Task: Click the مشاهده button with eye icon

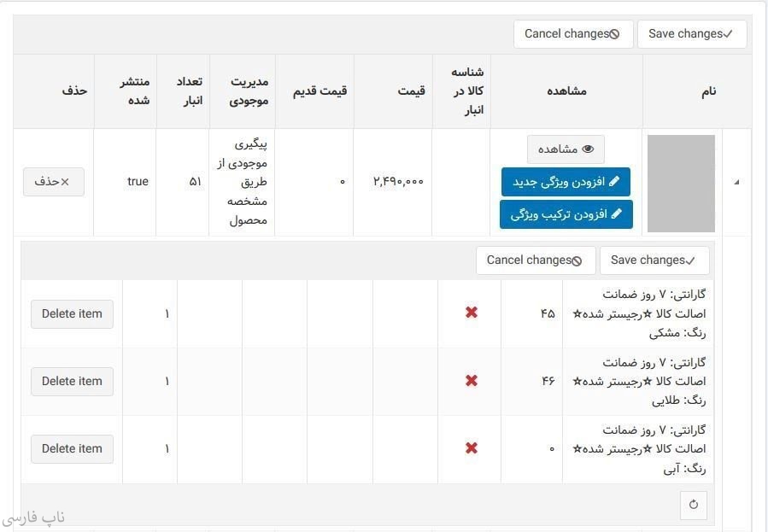Action: (566, 149)
